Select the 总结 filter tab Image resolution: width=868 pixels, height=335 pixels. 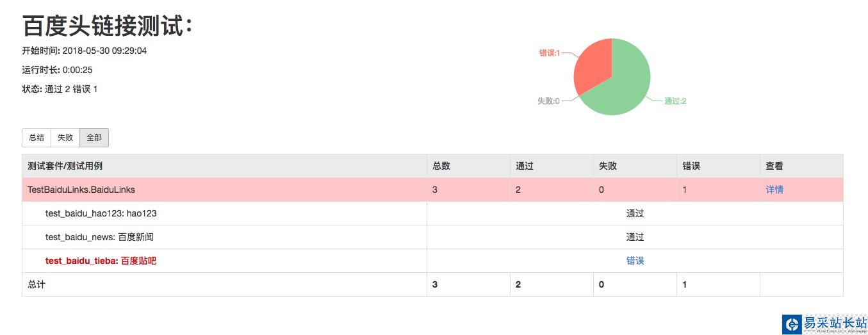point(37,137)
